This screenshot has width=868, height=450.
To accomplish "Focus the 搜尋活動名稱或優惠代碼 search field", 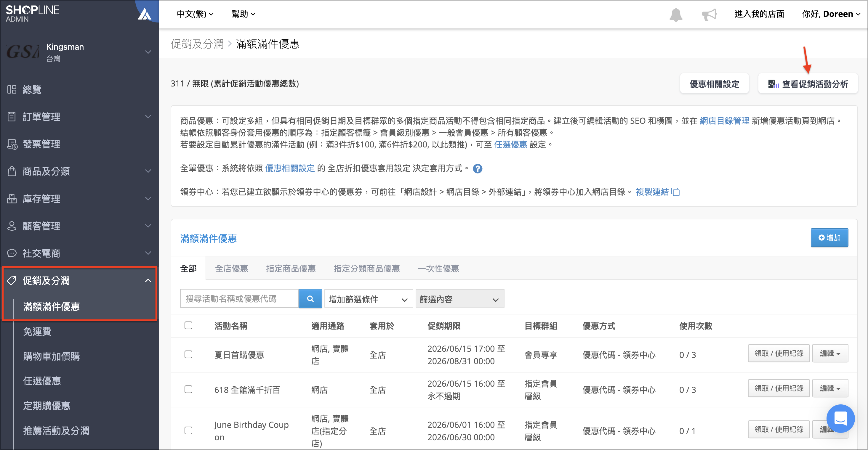I will pos(239,298).
